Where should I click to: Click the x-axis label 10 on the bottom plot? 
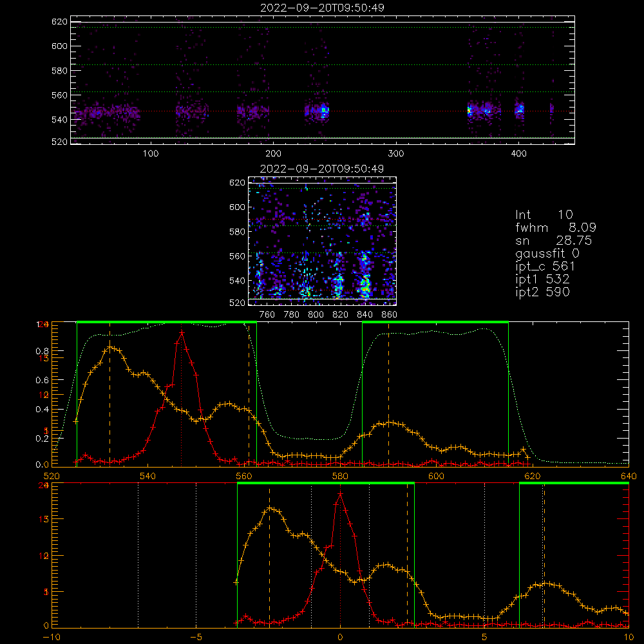coord(629,637)
